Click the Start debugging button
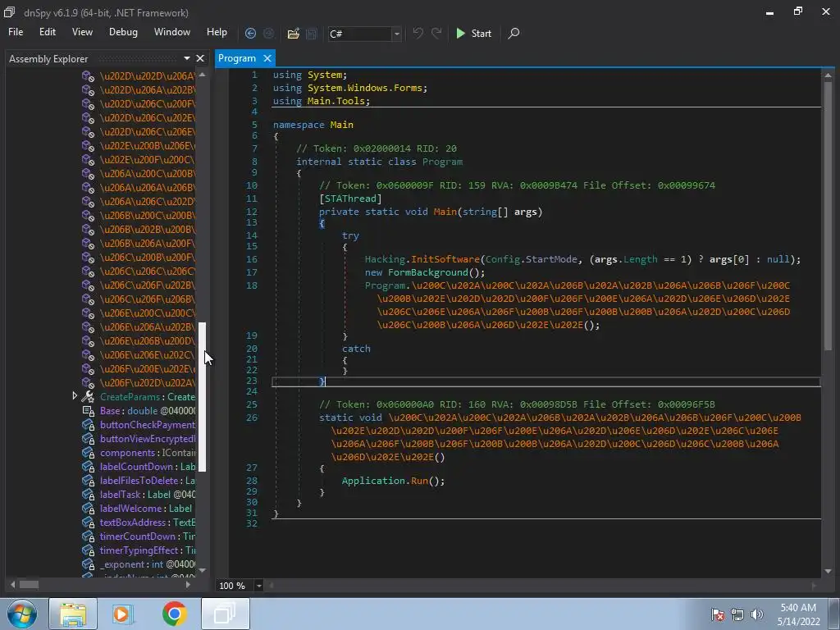This screenshot has width=840, height=630. tap(473, 34)
